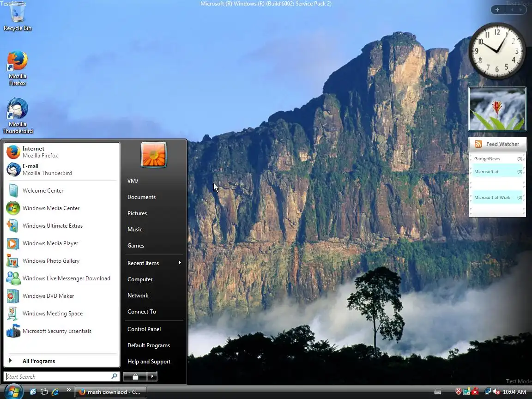Launch Windows Media Player

pyautogui.click(x=62, y=243)
